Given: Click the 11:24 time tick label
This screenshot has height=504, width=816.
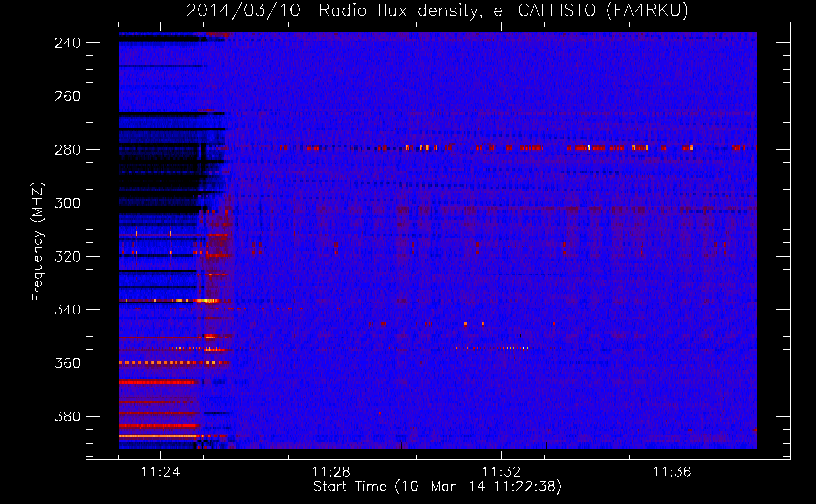Looking at the screenshot, I should tap(160, 472).
